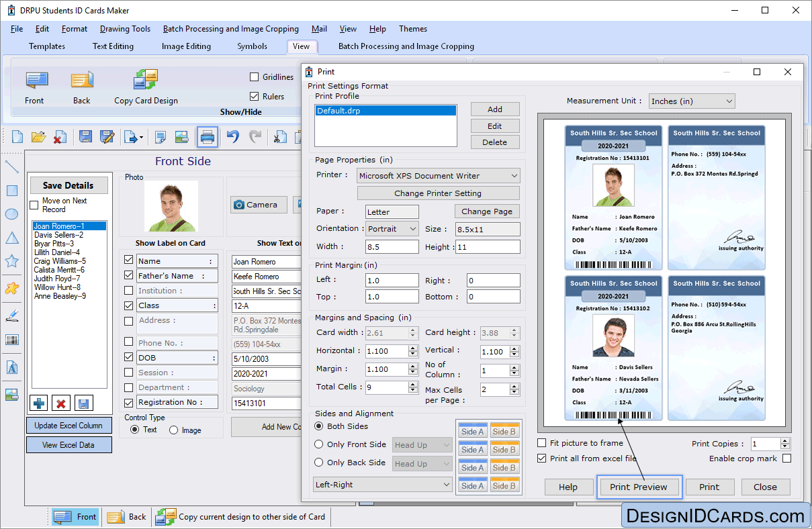
Task: Select the Star shape tool
Action: tap(11, 261)
